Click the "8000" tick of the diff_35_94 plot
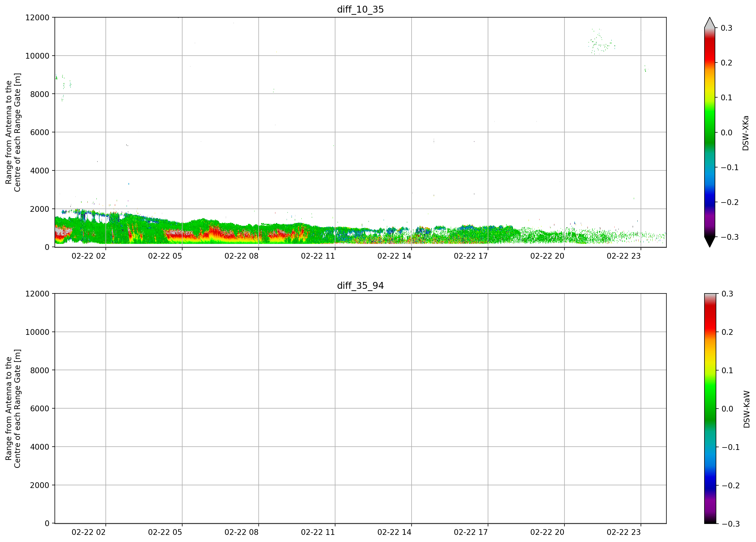Image resolution: width=756 pixels, height=542 pixels. [x=40, y=370]
